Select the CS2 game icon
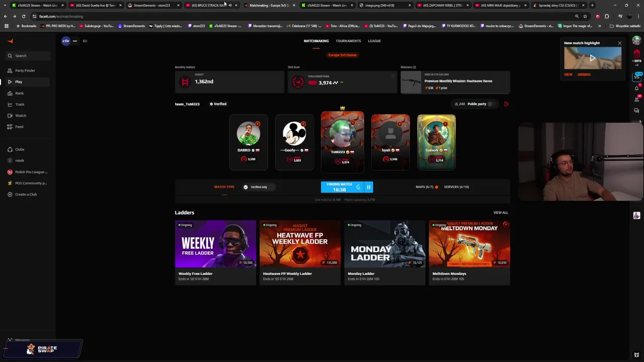Viewport: 644px width, 362px height. (66, 41)
